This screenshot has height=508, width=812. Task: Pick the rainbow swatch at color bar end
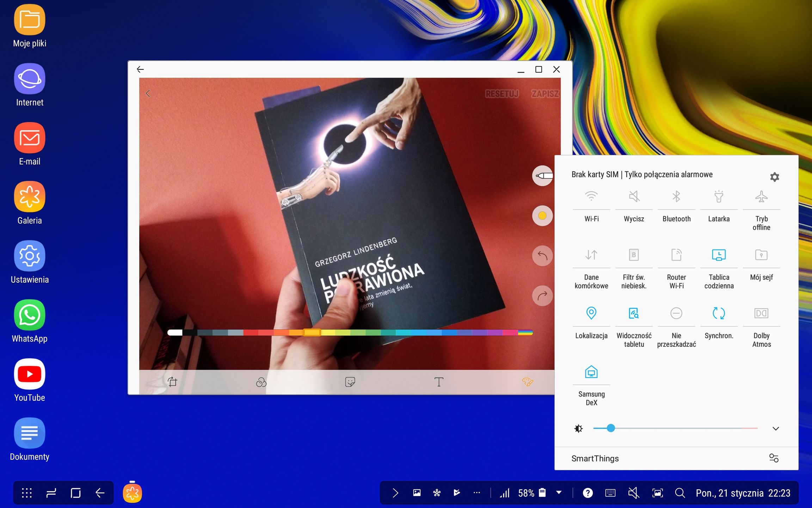[525, 332]
